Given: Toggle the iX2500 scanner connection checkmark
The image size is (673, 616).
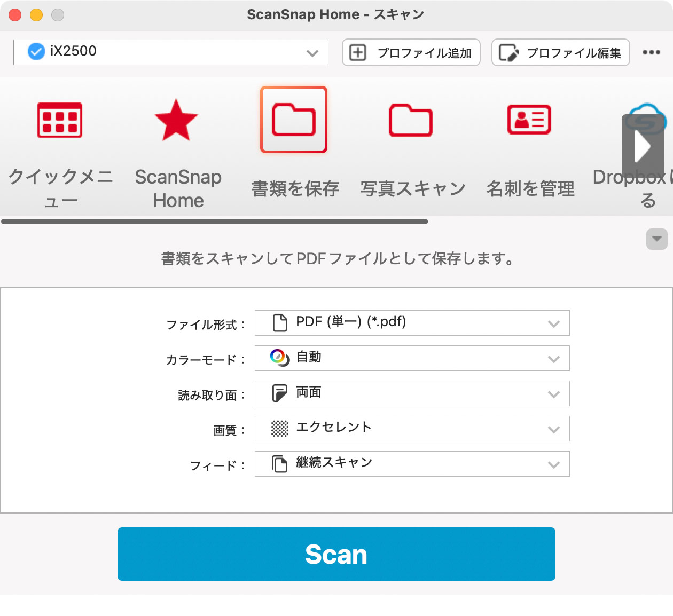Looking at the screenshot, I should 35,51.
